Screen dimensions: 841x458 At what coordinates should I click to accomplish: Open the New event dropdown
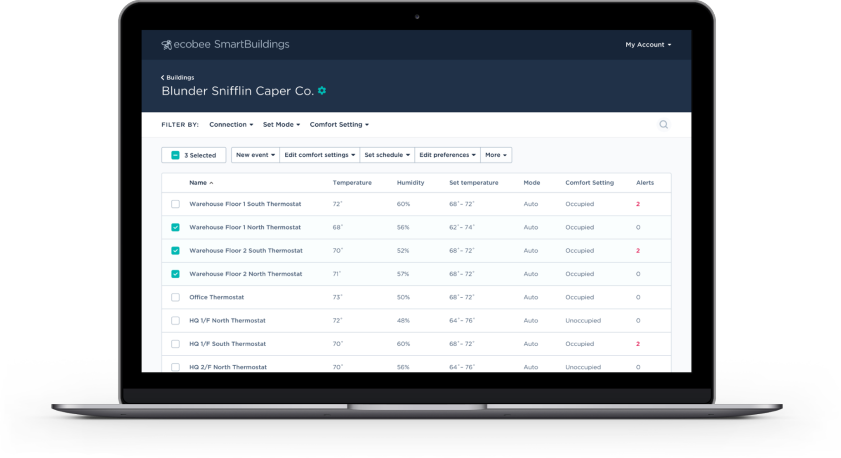click(x=255, y=155)
